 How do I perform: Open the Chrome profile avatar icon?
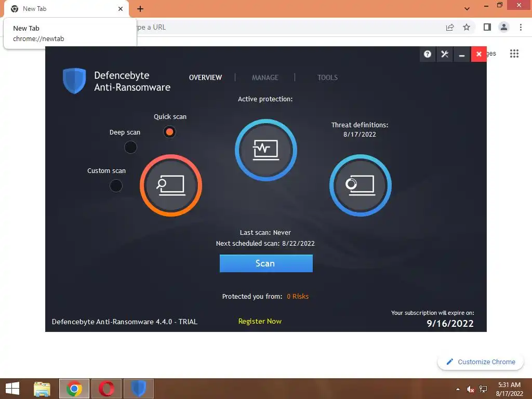click(504, 27)
